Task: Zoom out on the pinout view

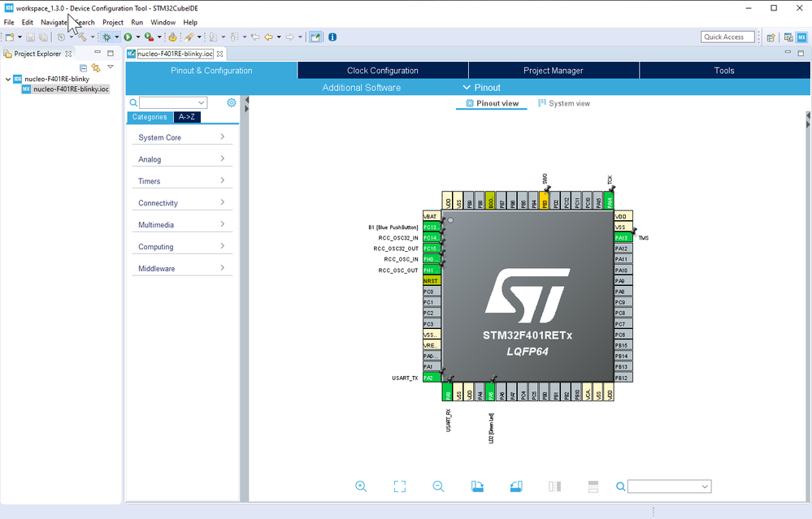Action: point(438,487)
